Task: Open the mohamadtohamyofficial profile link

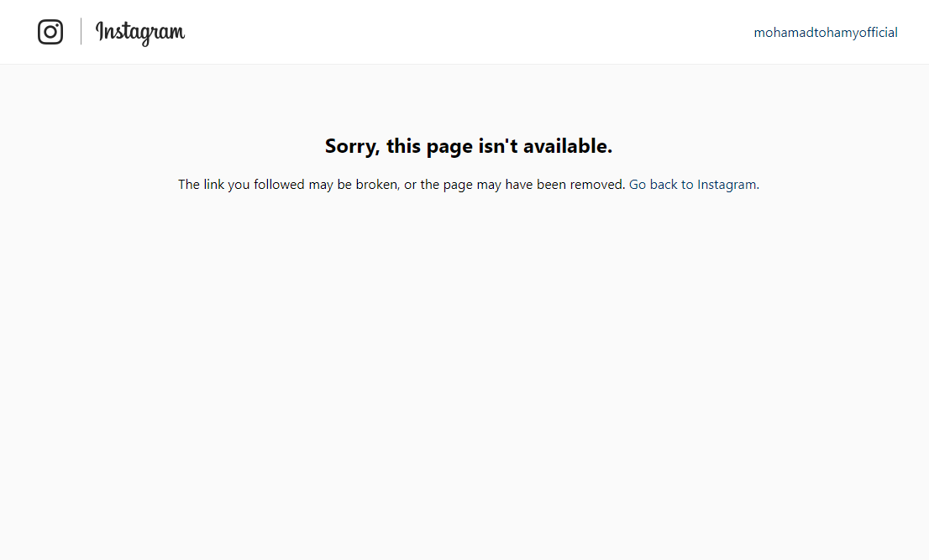Action: pos(826,33)
